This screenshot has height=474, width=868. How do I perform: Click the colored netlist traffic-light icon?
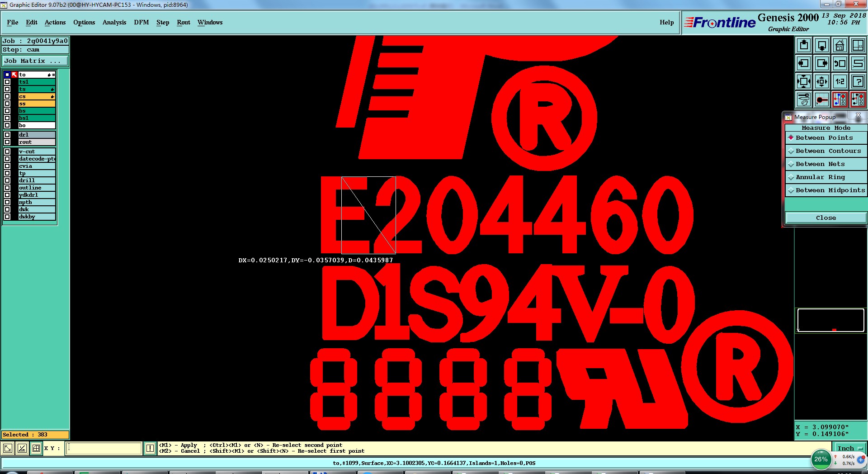point(840,100)
